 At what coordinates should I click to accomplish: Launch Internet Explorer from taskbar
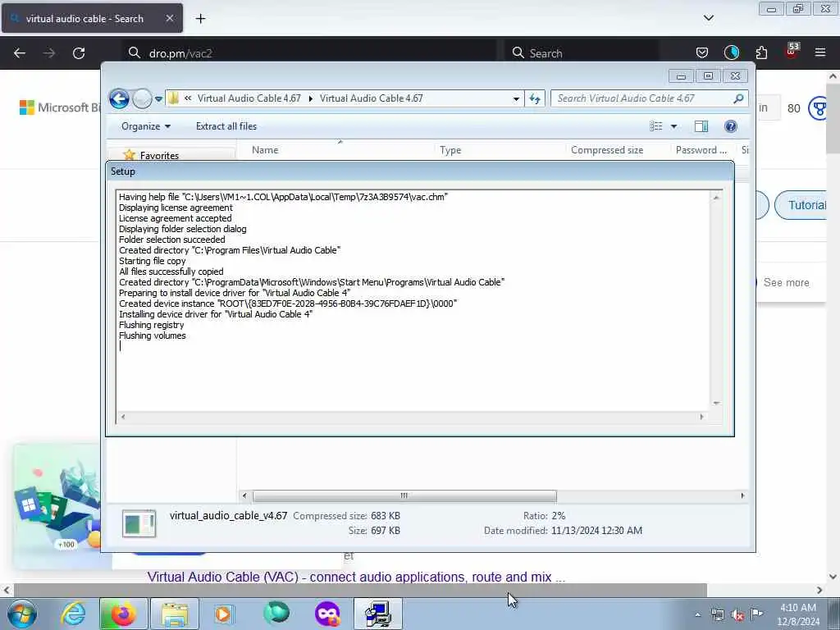pyautogui.click(x=73, y=614)
